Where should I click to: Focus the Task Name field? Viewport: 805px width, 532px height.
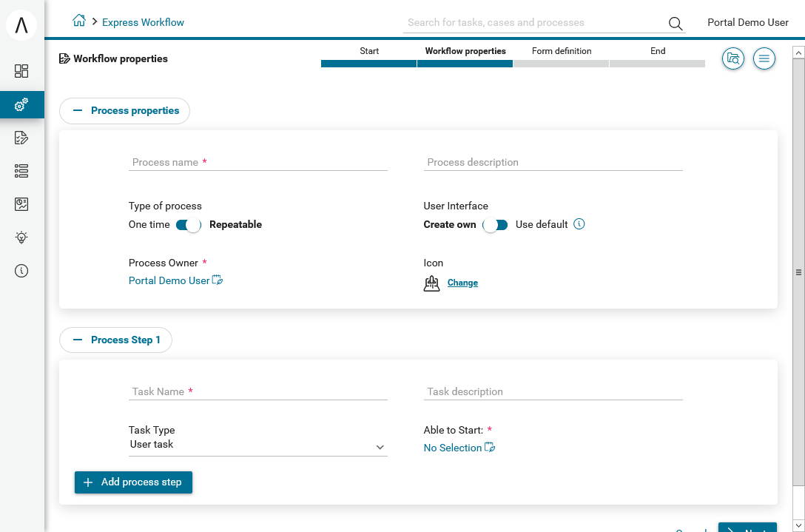pyautogui.click(x=257, y=391)
